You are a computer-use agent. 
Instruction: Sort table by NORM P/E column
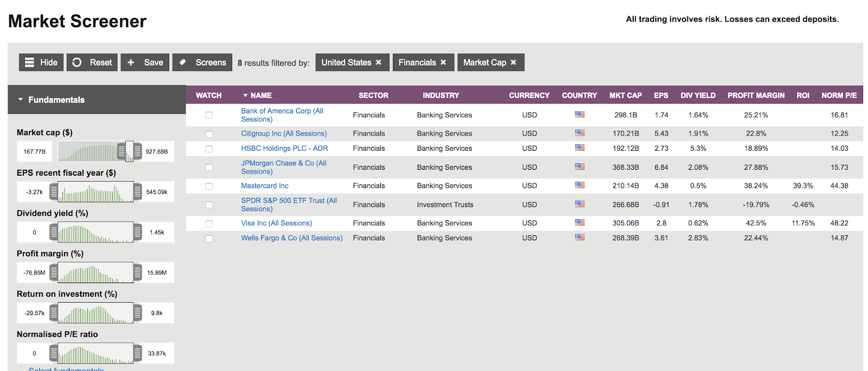coord(839,95)
